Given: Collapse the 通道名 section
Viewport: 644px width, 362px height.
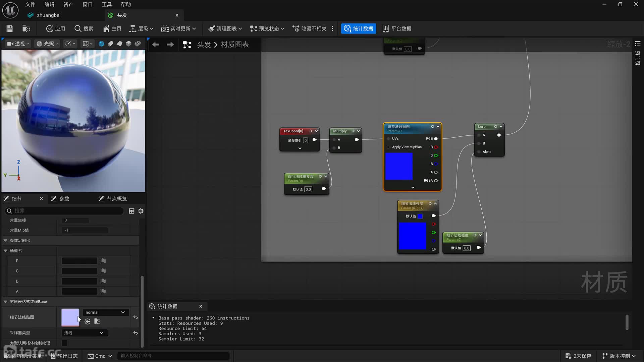Looking at the screenshot, I should point(5,251).
